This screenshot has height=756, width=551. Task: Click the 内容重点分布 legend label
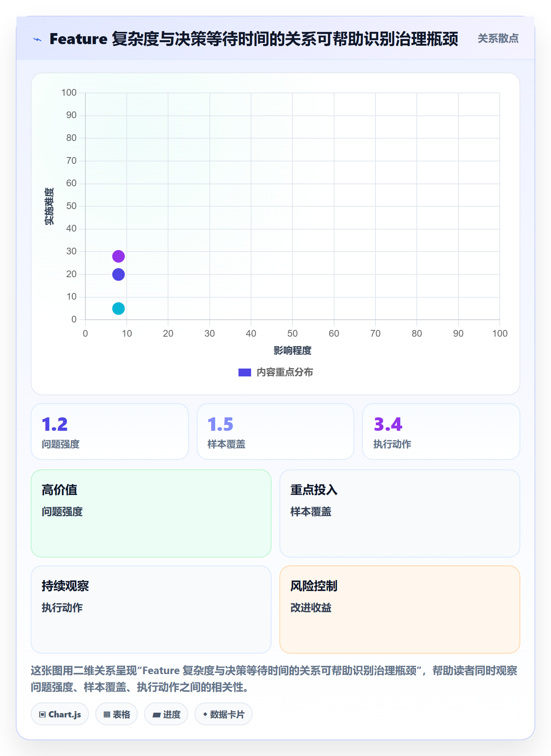point(285,372)
